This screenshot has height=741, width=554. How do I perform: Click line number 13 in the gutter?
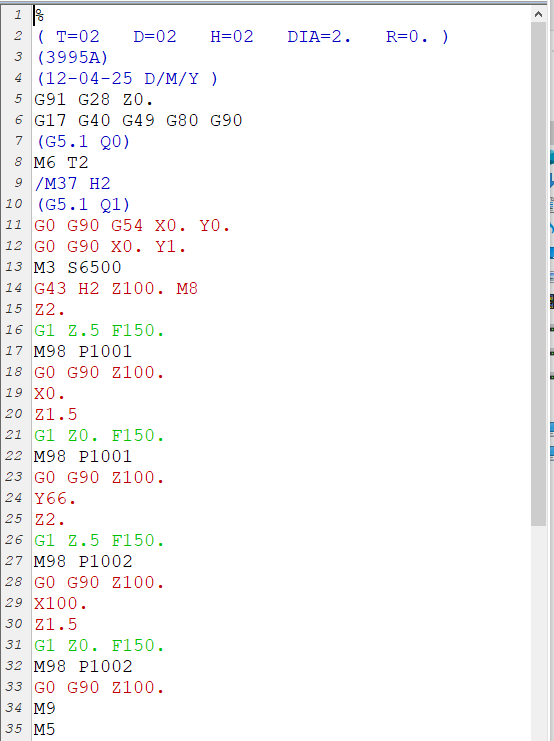pos(14,267)
